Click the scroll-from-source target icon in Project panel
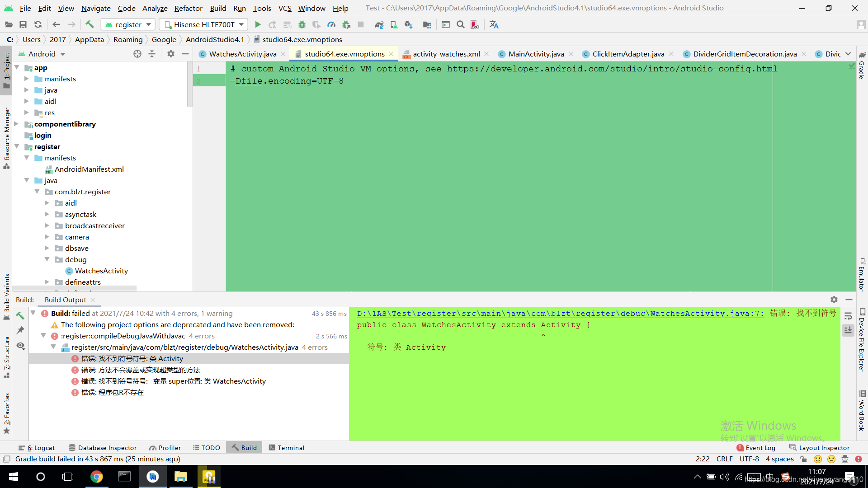The height and width of the screenshot is (488, 868). (137, 54)
